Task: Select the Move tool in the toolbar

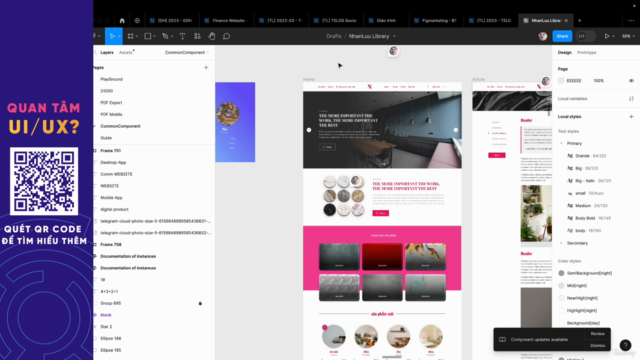Action: 111,36
